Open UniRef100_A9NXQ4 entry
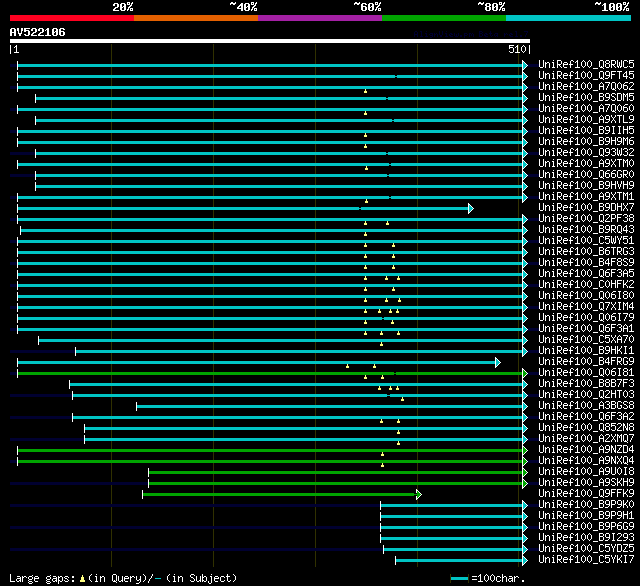 pos(586,461)
